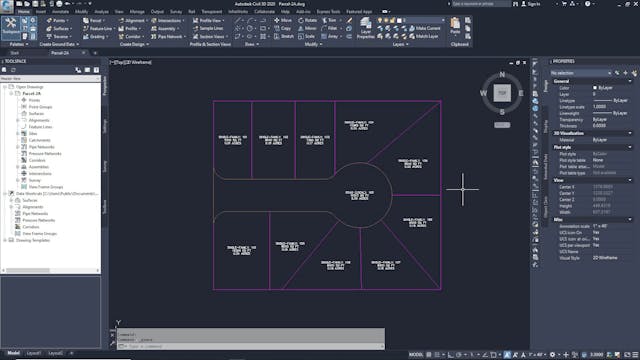Screen dimensions: 640x360
Task: Click the Trim tool
Action: 330,20
